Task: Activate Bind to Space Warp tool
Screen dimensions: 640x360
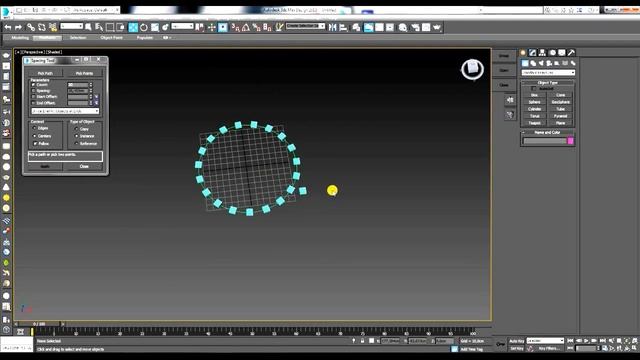Action: pyautogui.click(x=53, y=27)
